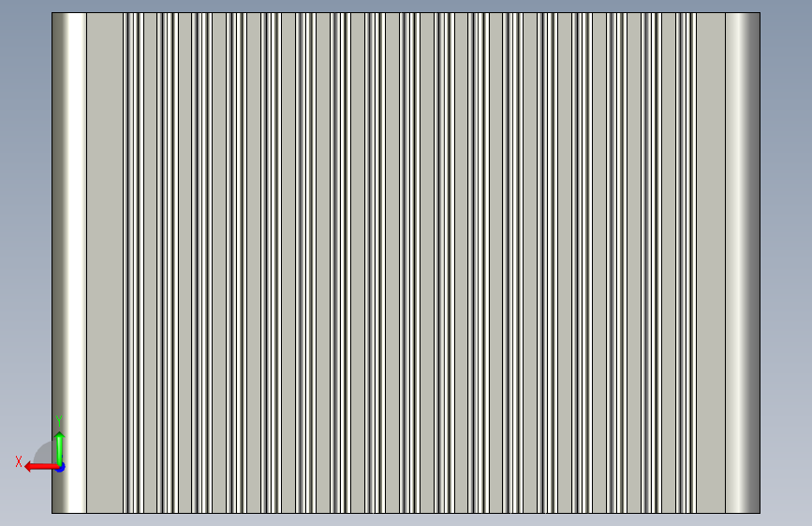The height and width of the screenshot is (526, 812).
Task: Select the shaded rounded face on the model's right edge
Action: [x=743, y=263]
